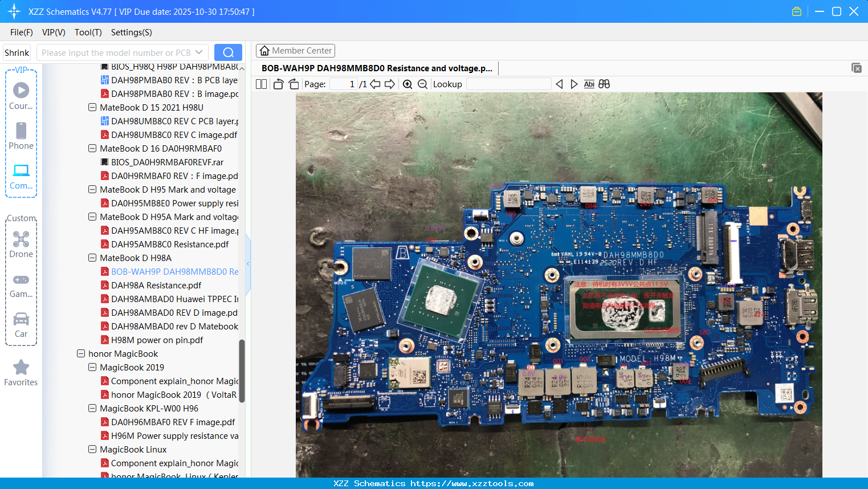Collapse the honor MagicBook node
Image resolution: width=868 pixels, height=489 pixels.
coord(81,353)
